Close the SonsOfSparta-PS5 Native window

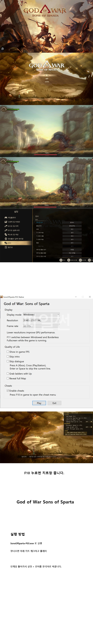(x=90, y=297)
